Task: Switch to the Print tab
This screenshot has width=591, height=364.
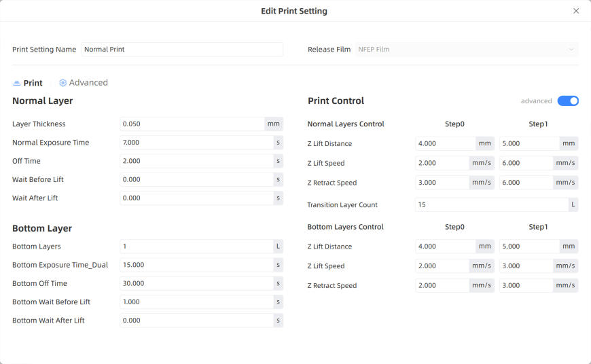Action: (28, 83)
